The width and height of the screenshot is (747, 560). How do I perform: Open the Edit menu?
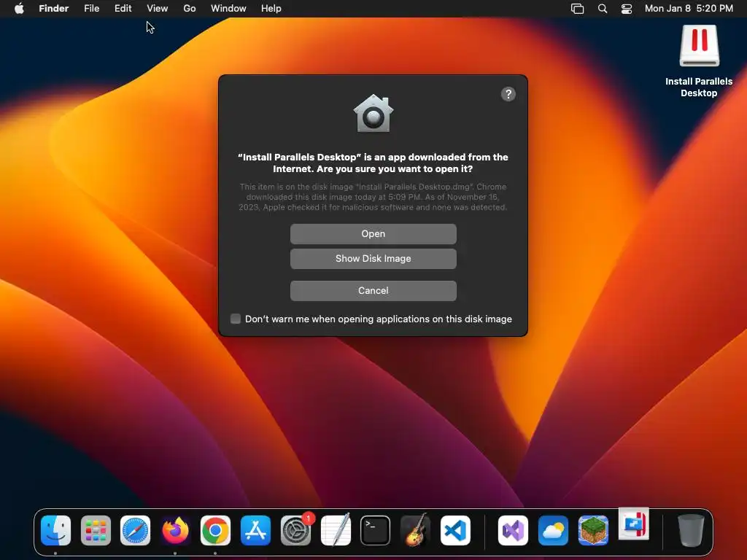[123, 8]
